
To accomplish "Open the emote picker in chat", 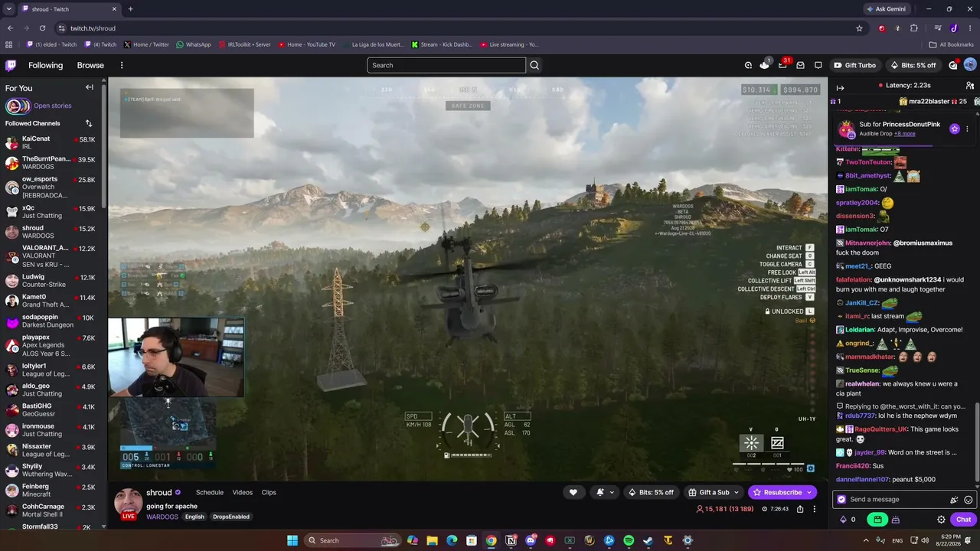I will point(969,500).
